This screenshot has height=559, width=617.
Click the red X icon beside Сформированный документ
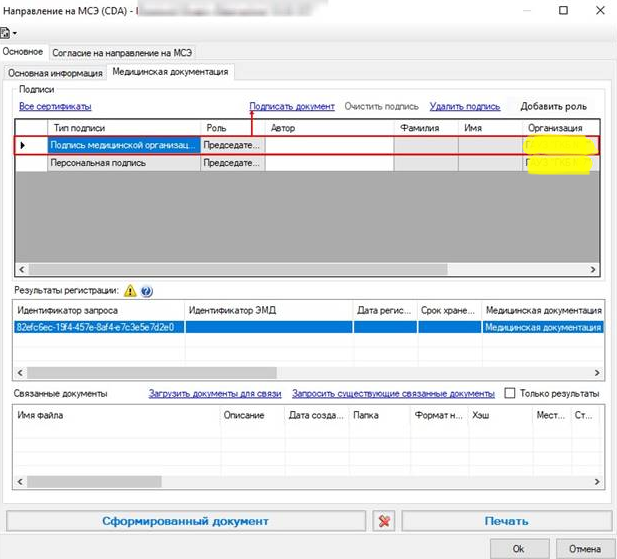click(x=384, y=521)
